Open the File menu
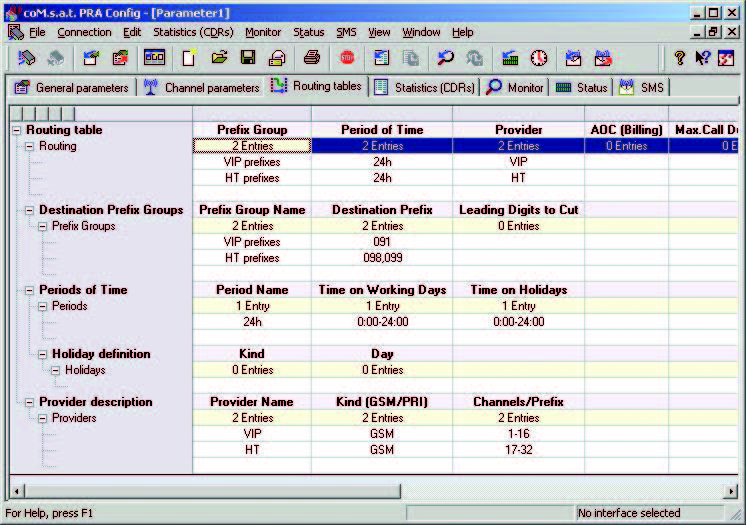Screen dimensions: 746x525 click(37, 32)
